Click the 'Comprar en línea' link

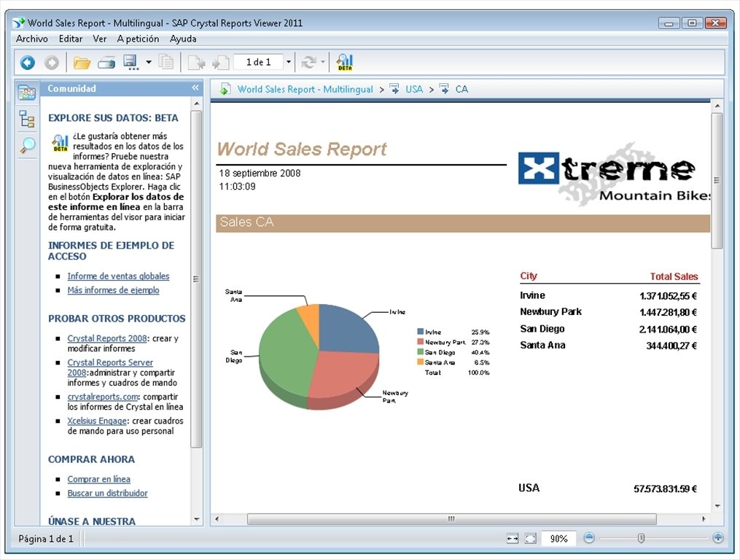[98, 479]
